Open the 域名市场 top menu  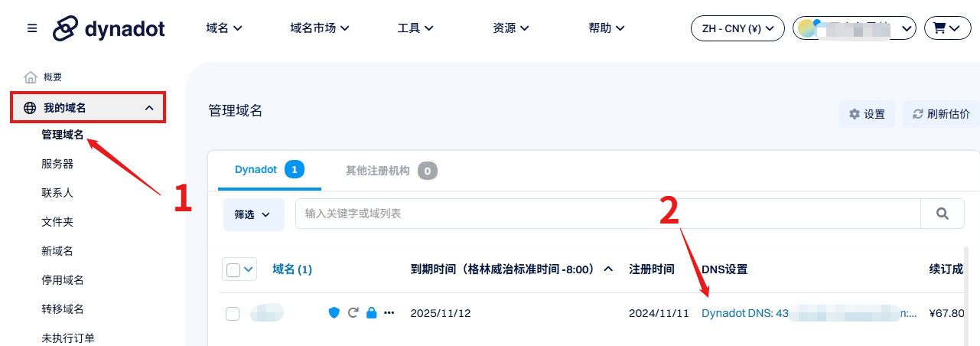click(320, 28)
